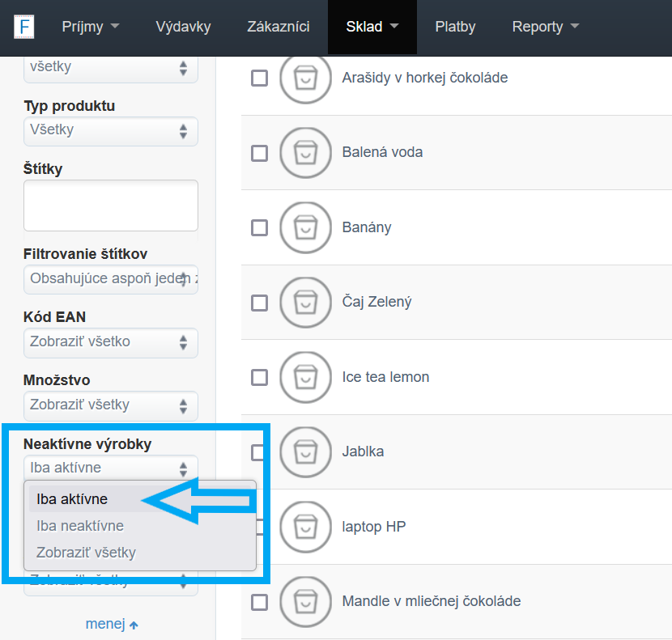Choose Iba neaktívne from the dropdown list
Viewport: 672px width, 640px height.
pyautogui.click(x=80, y=526)
